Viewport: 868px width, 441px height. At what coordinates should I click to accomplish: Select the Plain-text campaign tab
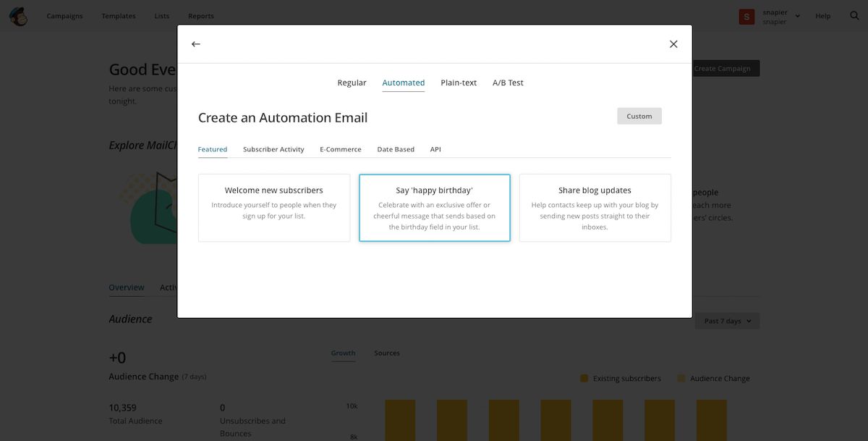pos(459,83)
